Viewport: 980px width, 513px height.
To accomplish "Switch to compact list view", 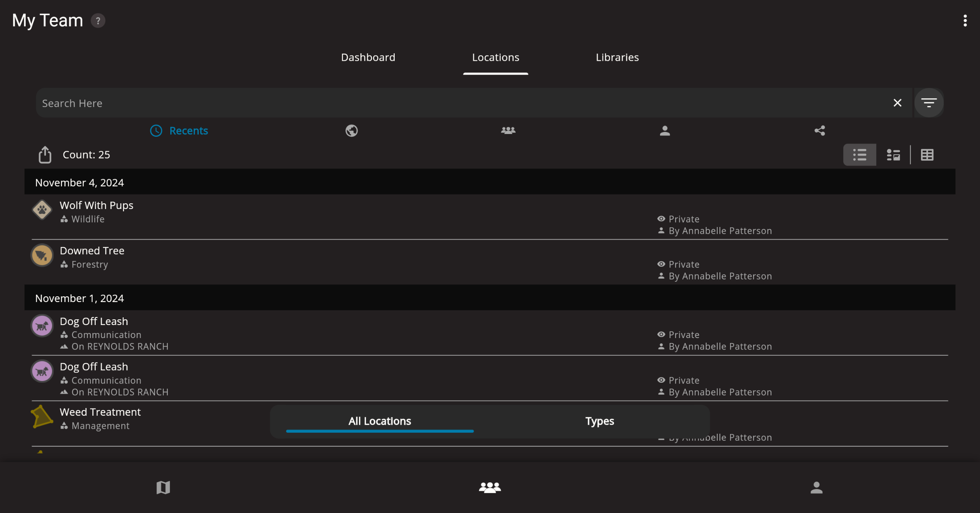I will [859, 155].
